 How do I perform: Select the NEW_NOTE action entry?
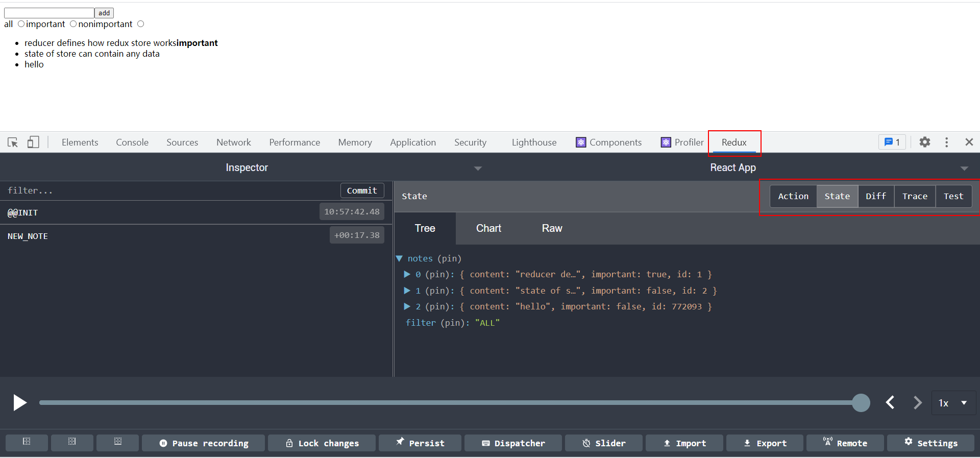[196, 236]
